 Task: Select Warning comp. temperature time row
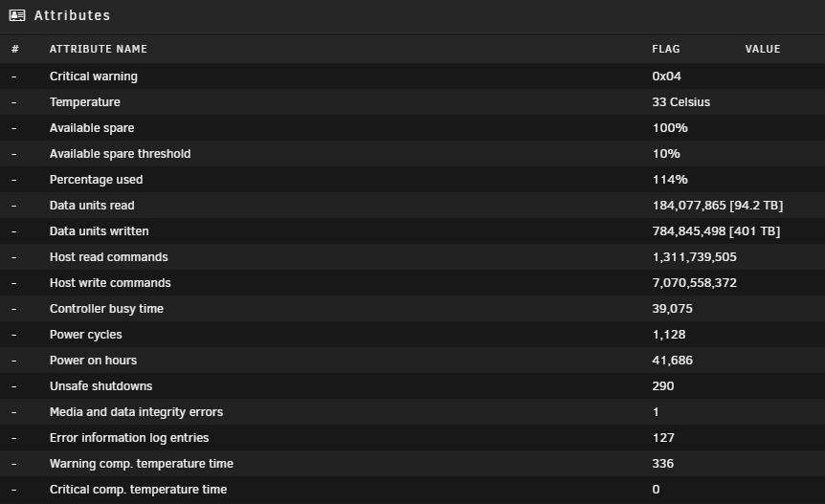pos(412,463)
